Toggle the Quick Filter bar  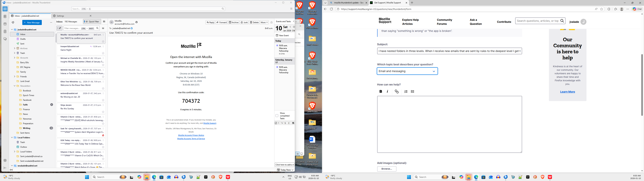92,21
